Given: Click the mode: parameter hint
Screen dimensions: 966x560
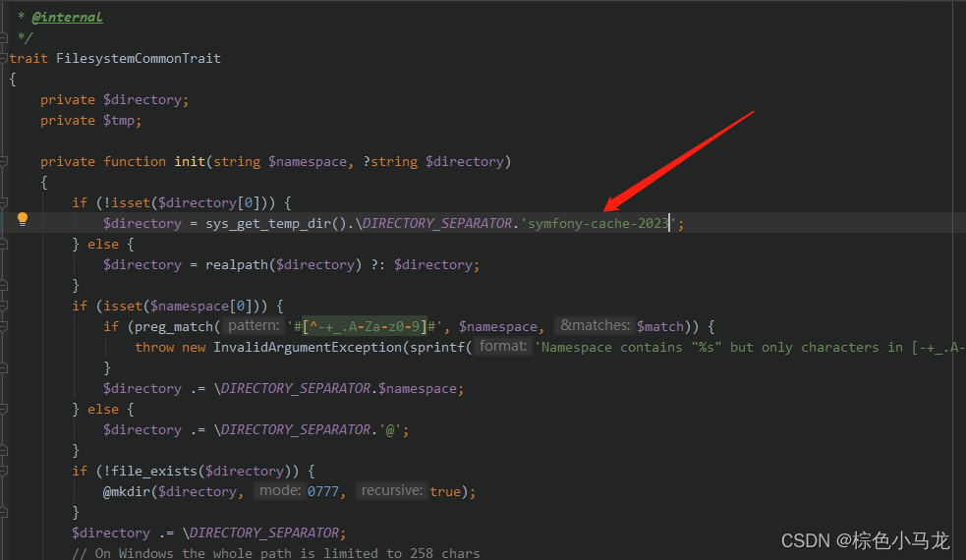Looking at the screenshot, I should pos(280,490).
